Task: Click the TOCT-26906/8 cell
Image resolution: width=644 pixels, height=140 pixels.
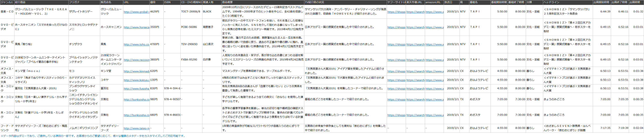Action: point(191,12)
